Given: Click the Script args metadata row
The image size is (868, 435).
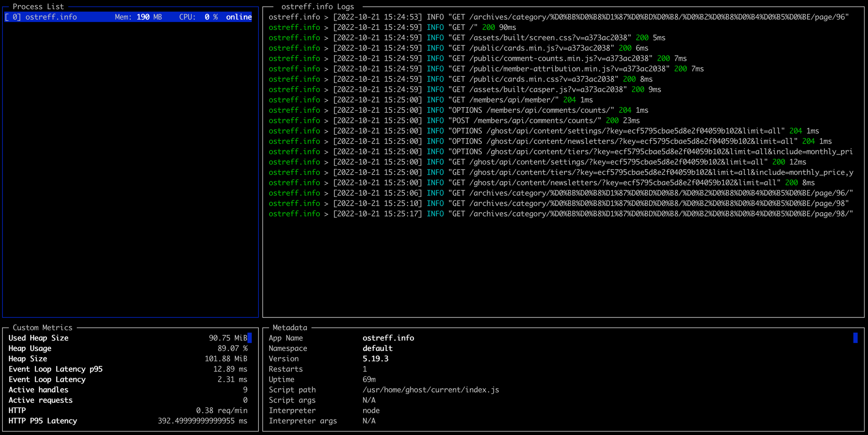Looking at the screenshot, I should pyautogui.click(x=322, y=400).
